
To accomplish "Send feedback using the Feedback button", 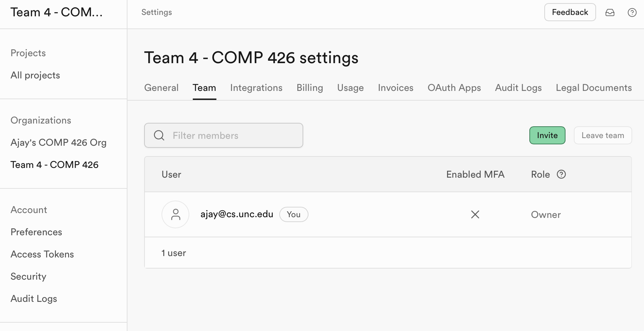I will coord(570,12).
